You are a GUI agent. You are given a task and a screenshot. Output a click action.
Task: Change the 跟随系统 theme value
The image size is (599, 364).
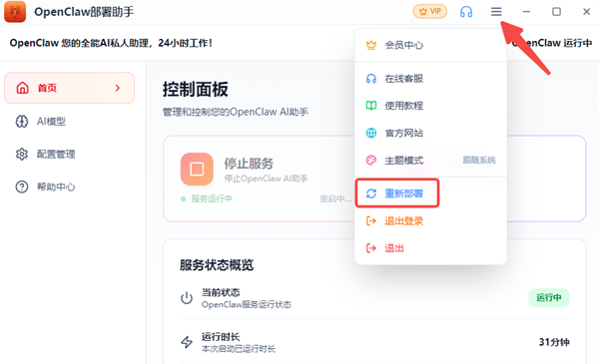pos(479,161)
